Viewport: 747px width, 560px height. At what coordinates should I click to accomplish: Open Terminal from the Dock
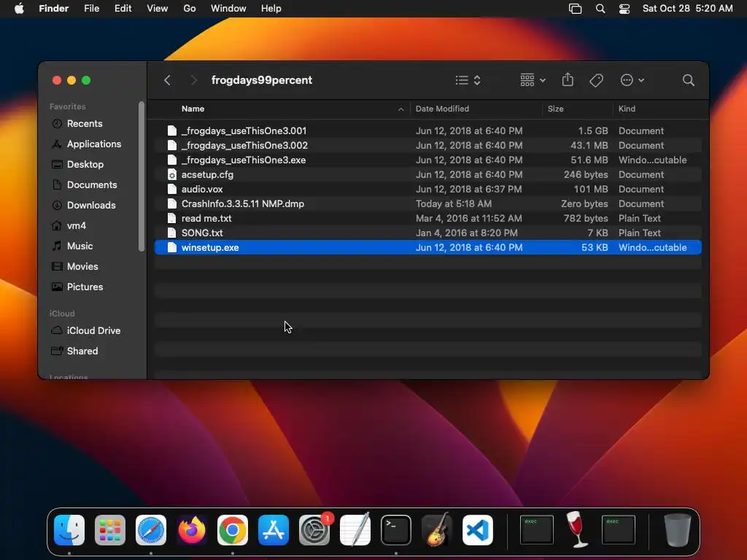coord(396,530)
